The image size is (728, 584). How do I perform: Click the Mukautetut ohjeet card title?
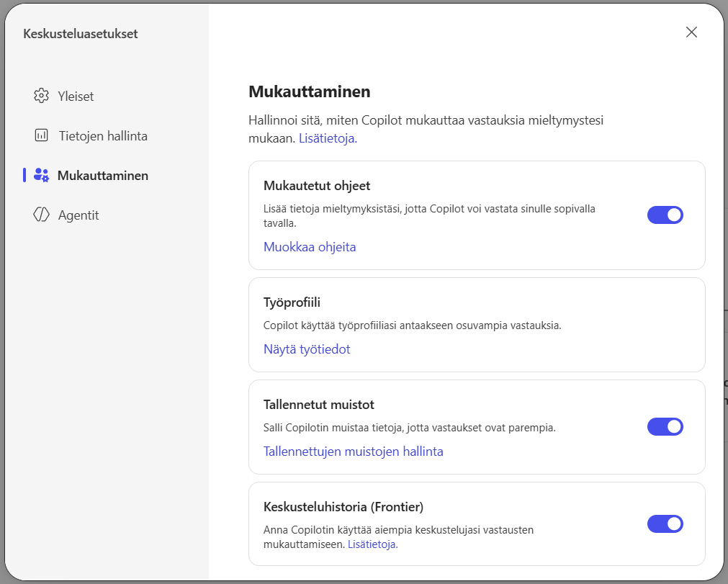[316, 186]
